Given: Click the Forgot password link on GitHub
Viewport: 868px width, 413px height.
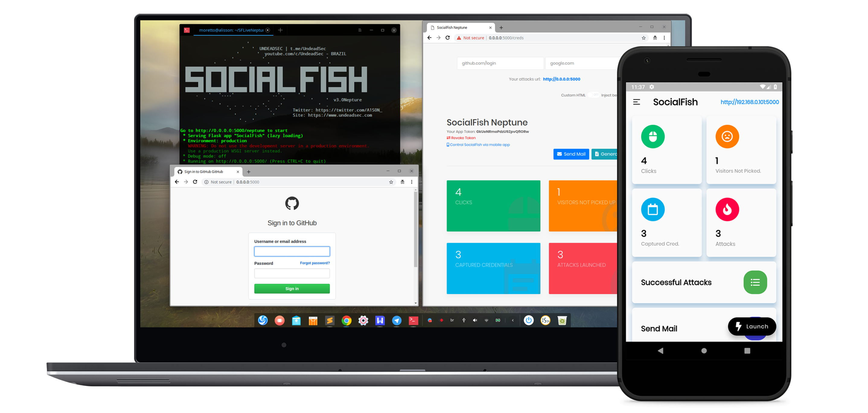Looking at the screenshot, I should 315,263.
